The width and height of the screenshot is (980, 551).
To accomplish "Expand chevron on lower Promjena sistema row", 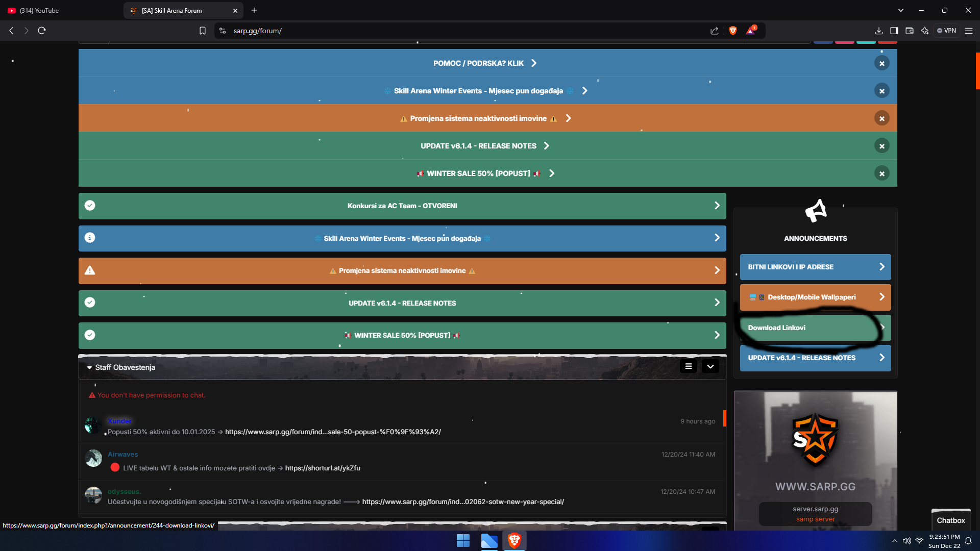I will [717, 270].
